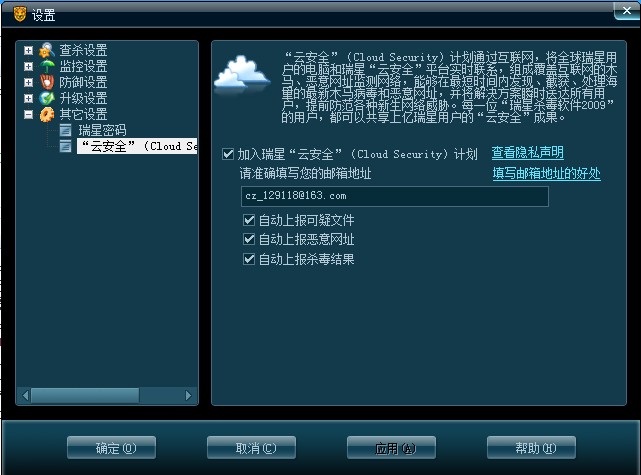Click the cloud image in the description

tap(242, 73)
